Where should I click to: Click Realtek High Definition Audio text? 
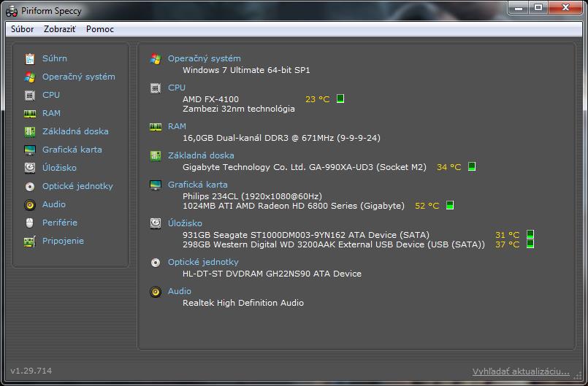[x=243, y=303]
